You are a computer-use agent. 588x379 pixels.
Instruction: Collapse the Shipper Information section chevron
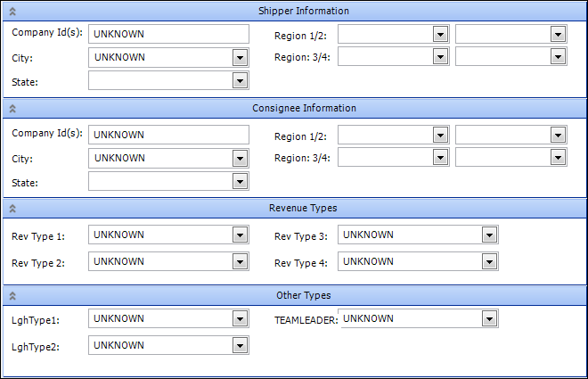point(12,11)
